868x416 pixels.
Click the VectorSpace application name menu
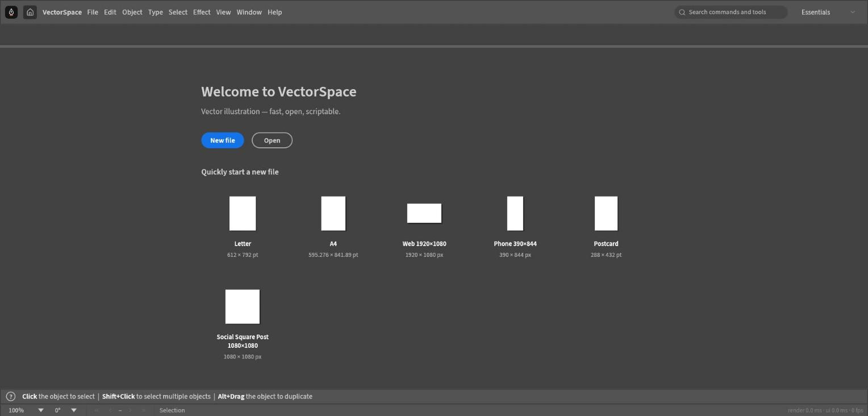tap(62, 12)
